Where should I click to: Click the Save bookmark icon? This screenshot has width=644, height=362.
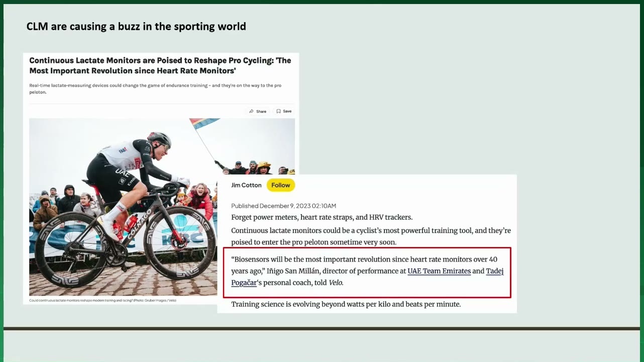[x=278, y=111]
